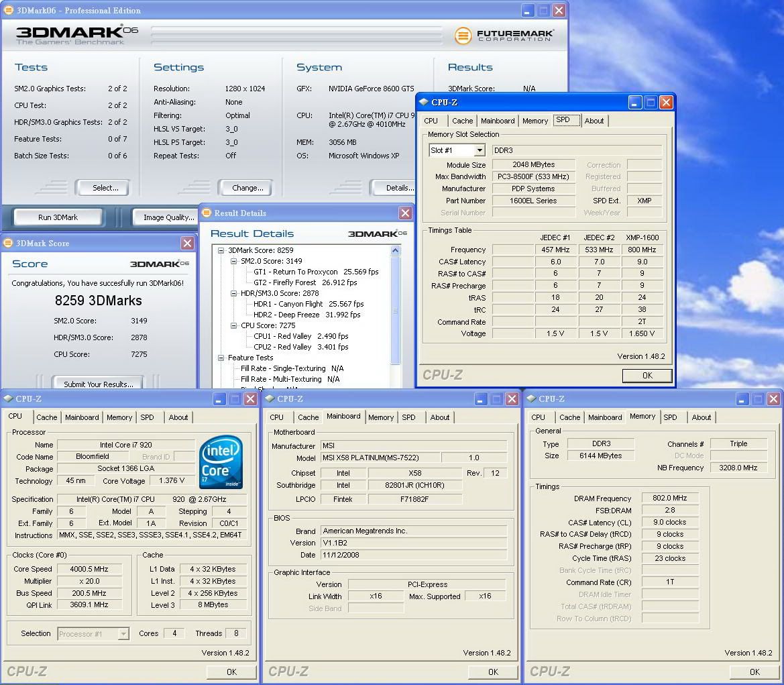This screenshot has height=685, width=784.
Task: Collapse the Feature Tests tree node
Action: coord(221,358)
